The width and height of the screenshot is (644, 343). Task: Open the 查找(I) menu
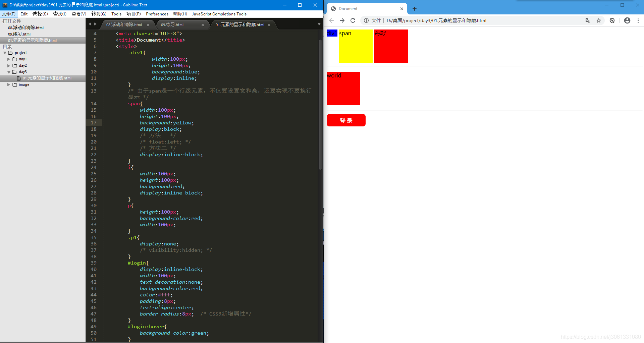(60, 14)
